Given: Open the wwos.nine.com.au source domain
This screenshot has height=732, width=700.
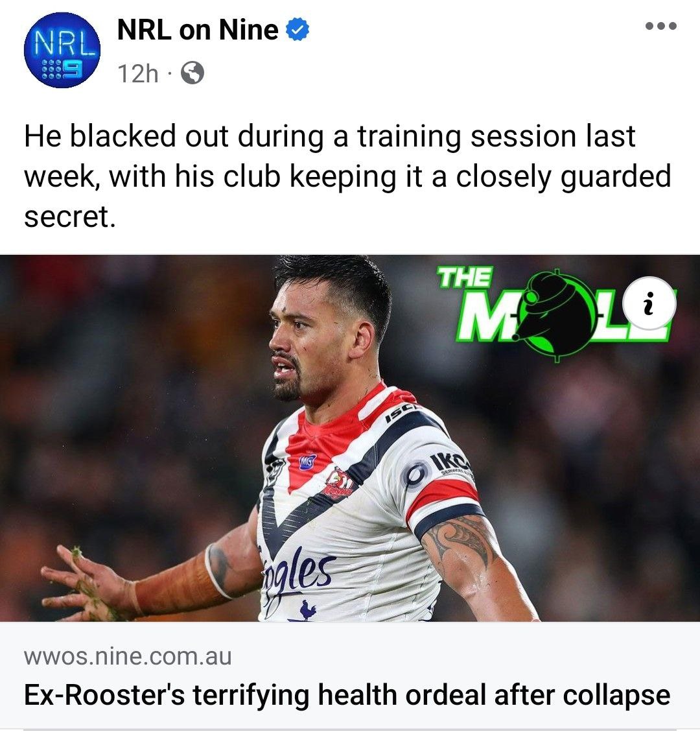Looking at the screenshot, I should (128, 656).
